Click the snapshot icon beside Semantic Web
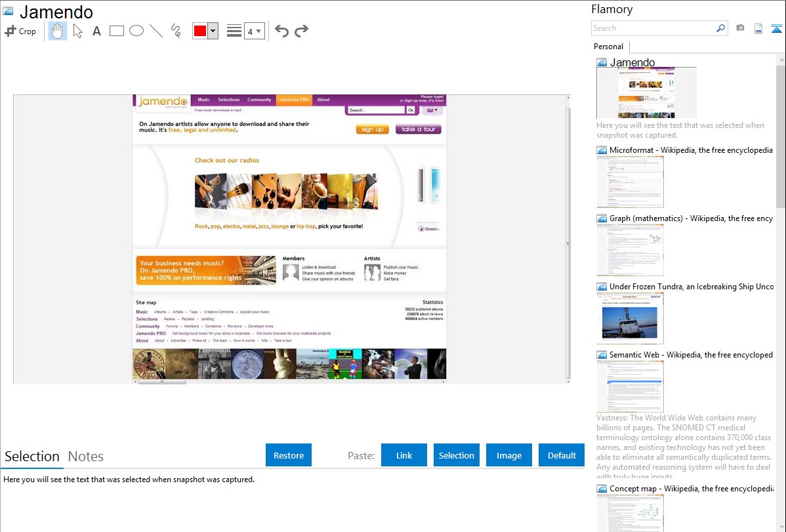 click(x=602, y=354)
